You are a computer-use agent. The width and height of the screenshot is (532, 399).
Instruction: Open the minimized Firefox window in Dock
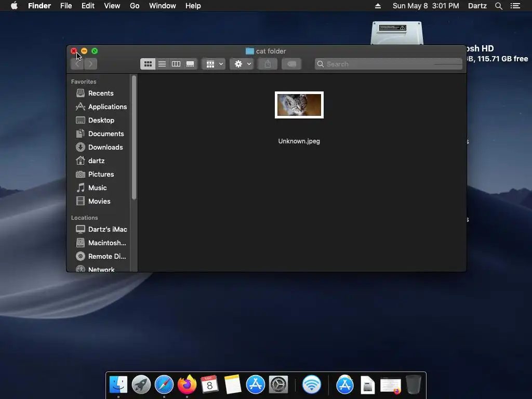click(x=391, y=385)
